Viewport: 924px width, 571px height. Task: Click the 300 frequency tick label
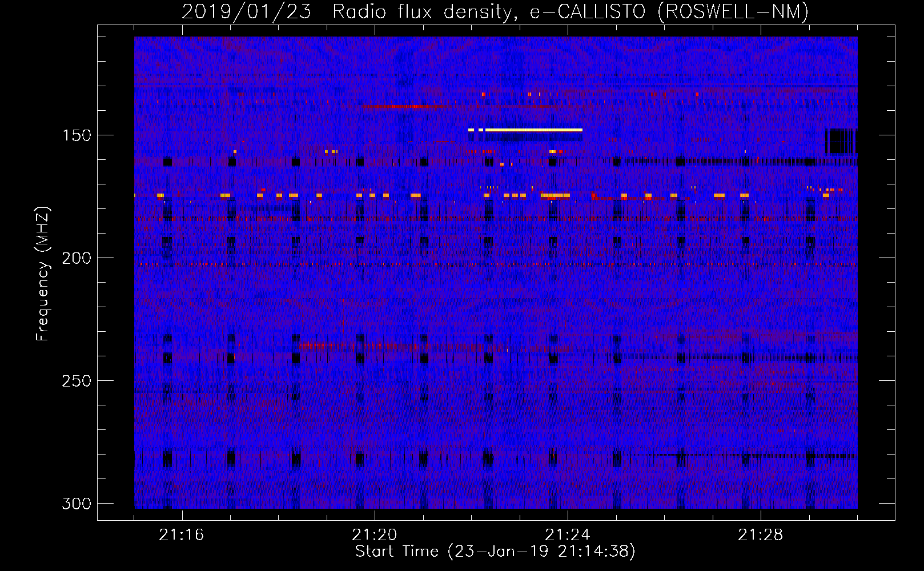[x=77, y=504]
